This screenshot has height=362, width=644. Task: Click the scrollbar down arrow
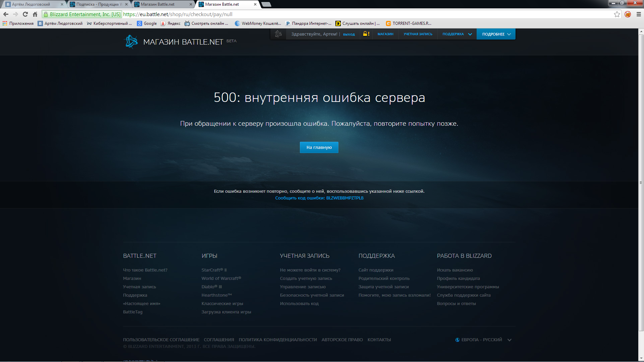click(x=641, y=359)
